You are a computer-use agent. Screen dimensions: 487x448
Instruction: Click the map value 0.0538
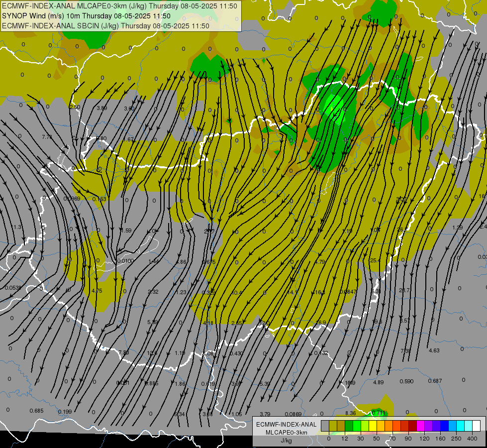click(13, 288)
